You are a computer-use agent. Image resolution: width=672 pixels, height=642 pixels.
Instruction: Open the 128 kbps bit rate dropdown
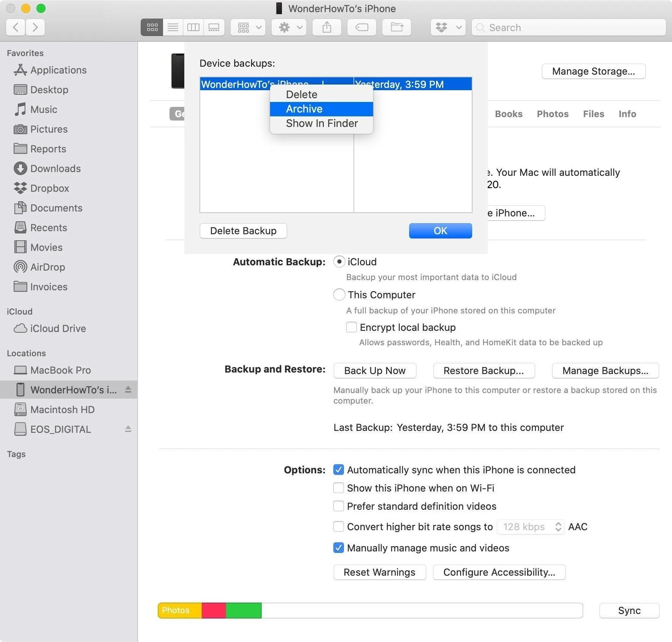click(x=531, y=527)
